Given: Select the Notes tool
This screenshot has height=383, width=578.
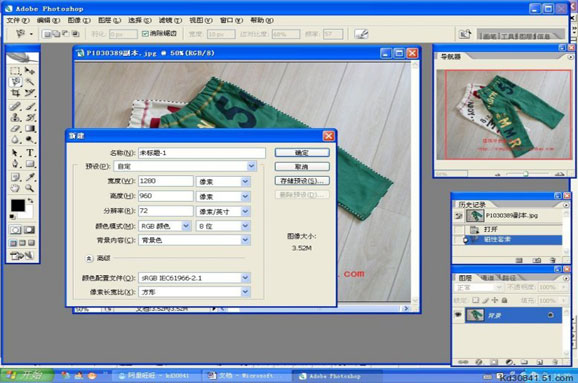Looking at the screenshot, I should (x=15, y=177).
